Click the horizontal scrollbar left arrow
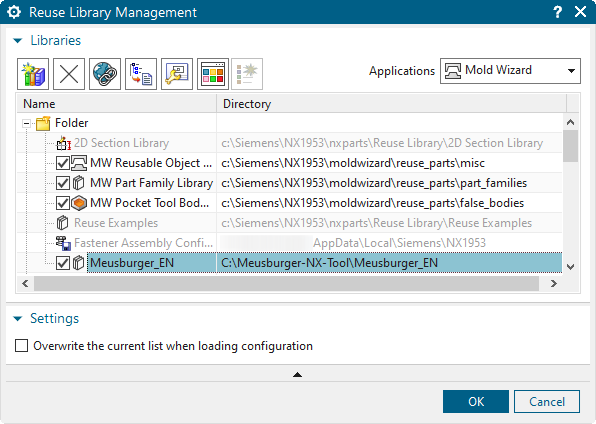This screenshot has width=596, height=424. coord(25,283)
